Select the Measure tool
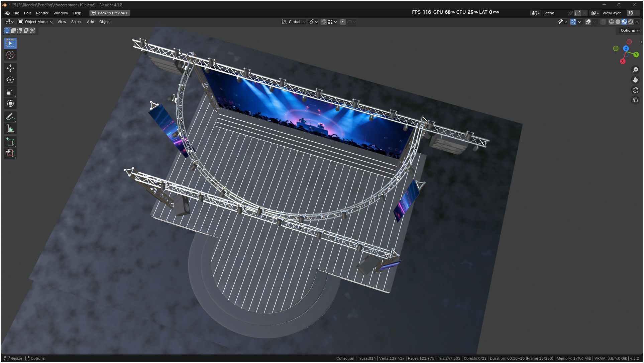 pos(10,129)
